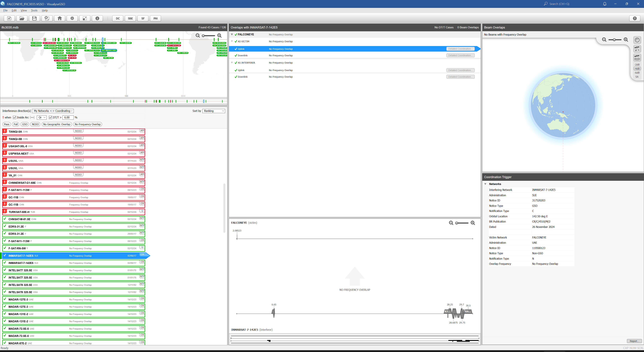Toggle the Inside Arc checkbox
The width and height of the screenshot is (644, 352).
(x=14, y=118)
